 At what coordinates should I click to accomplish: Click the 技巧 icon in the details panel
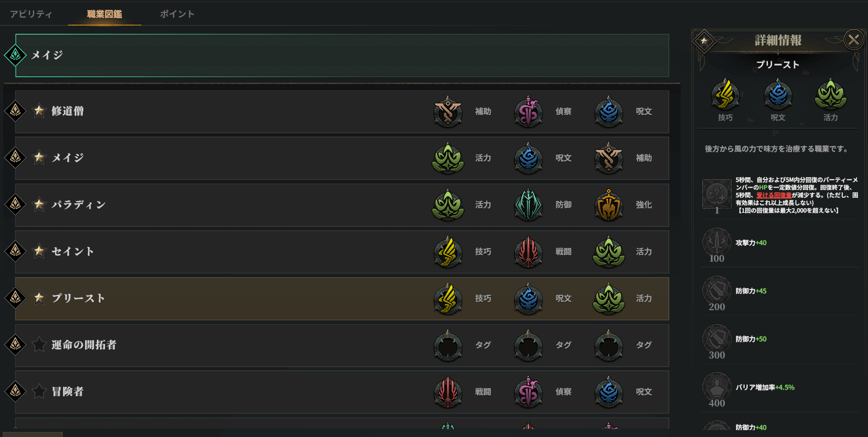(x=725, y=95)
